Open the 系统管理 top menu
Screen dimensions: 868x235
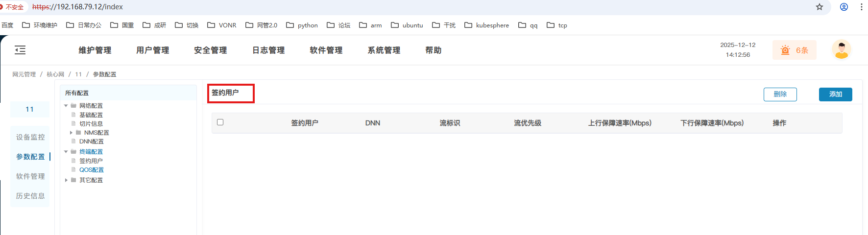pos(384,50)
